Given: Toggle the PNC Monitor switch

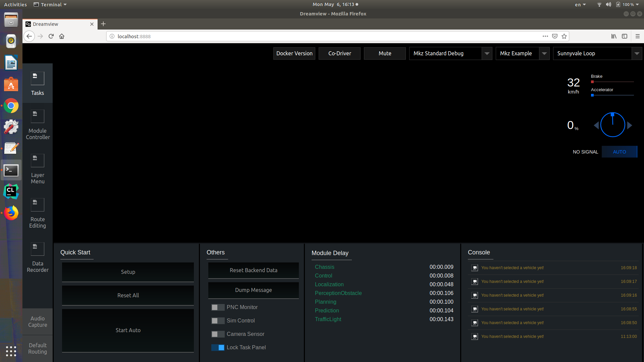Looking at the screenshot, I should point(218,307).
